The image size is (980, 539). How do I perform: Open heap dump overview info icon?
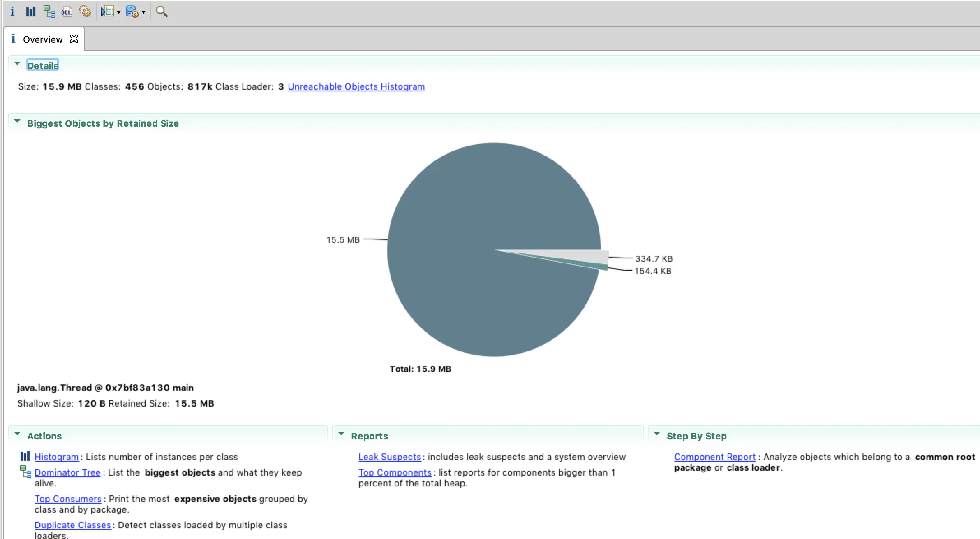[x=12, y=12]
